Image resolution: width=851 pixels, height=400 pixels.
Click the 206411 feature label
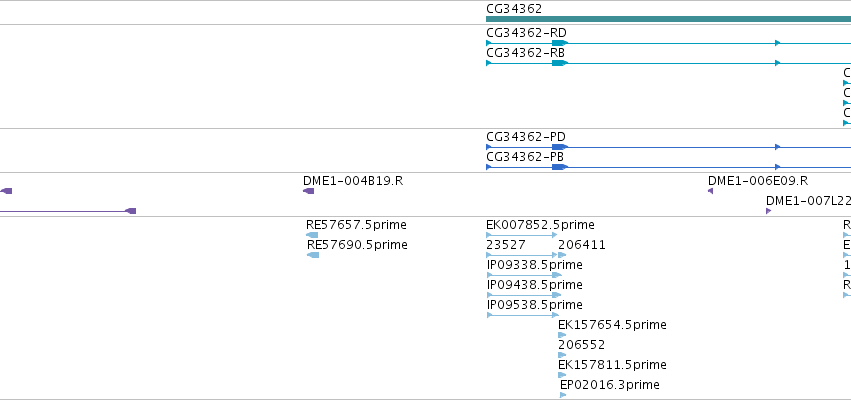582,245
